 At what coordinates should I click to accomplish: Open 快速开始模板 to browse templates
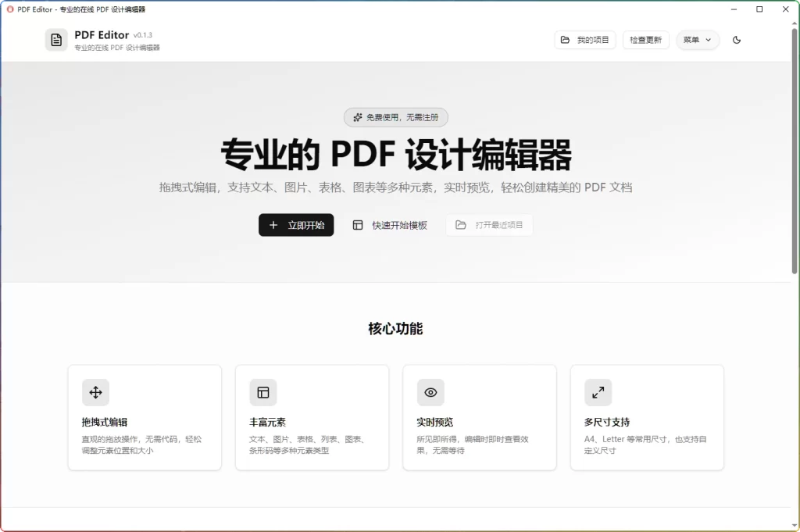click(x=390, y=225)
